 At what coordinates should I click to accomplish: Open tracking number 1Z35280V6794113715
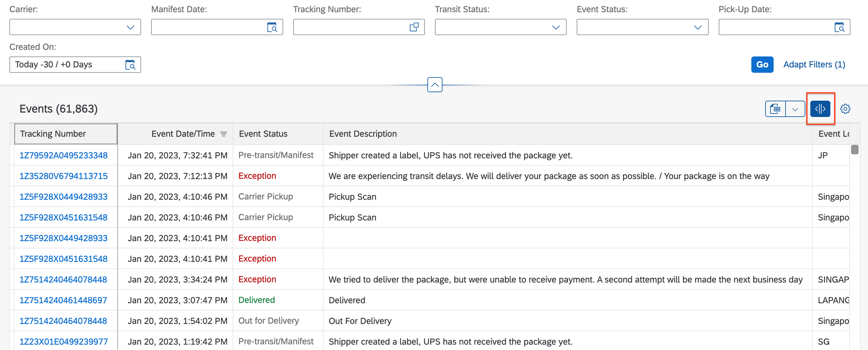pyautogui.click(x=63, y=176)
